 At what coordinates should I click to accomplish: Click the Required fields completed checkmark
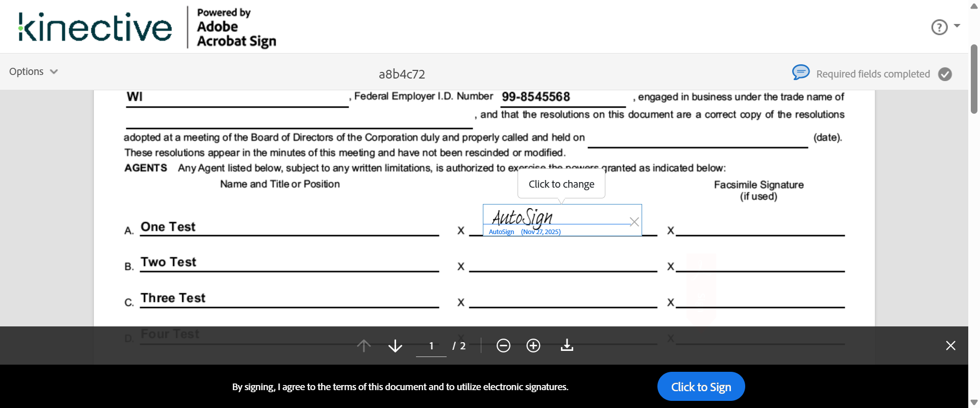945,74
